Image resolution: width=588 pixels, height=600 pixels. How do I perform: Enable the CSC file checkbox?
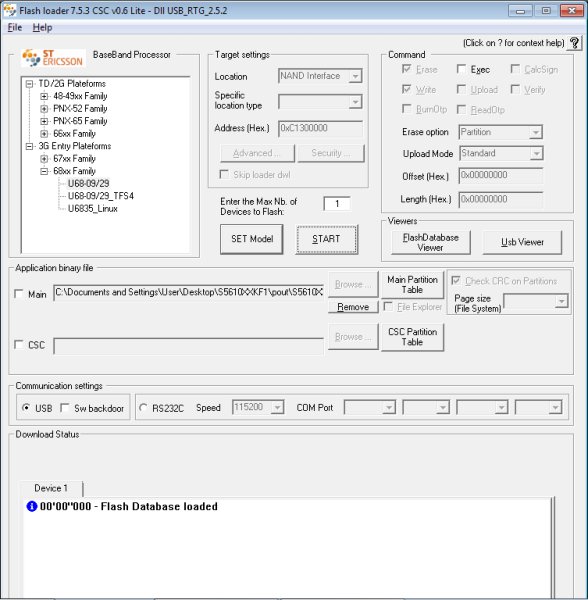click(x=18, y=344)
